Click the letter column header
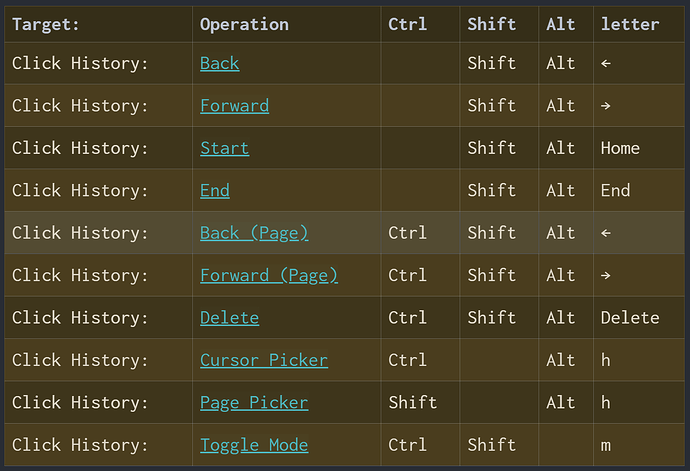This screenshot has height=471, width=690. tap(630, 24)
